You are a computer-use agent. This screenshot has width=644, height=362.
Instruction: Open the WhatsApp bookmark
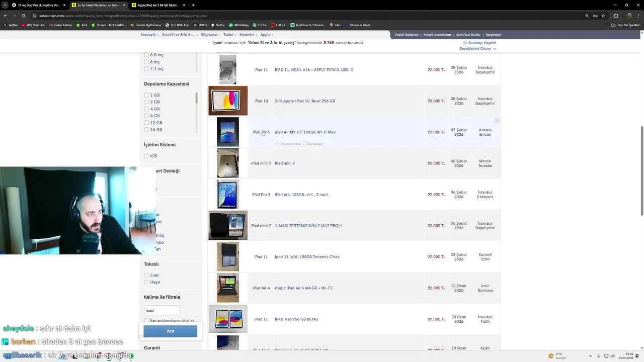tap(238, 25)
